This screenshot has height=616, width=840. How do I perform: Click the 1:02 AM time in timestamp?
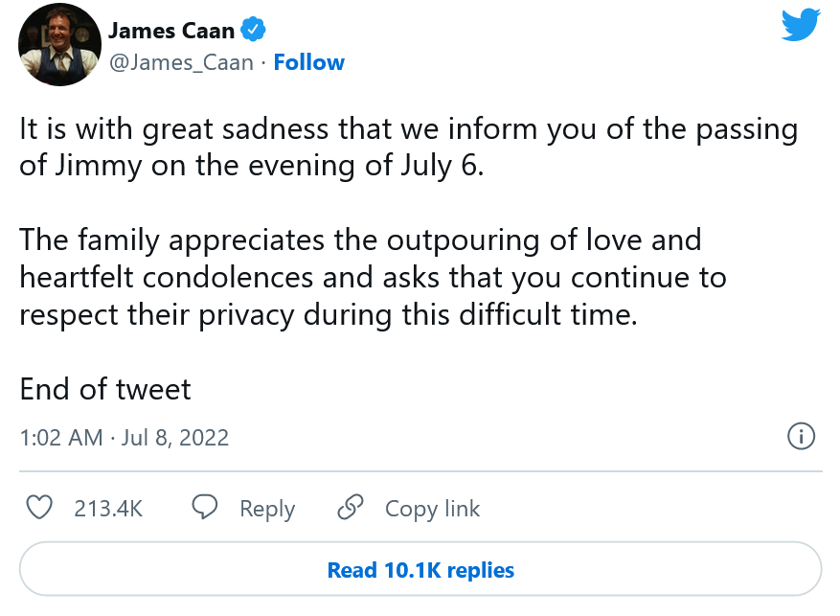click(x=60, y=438)
